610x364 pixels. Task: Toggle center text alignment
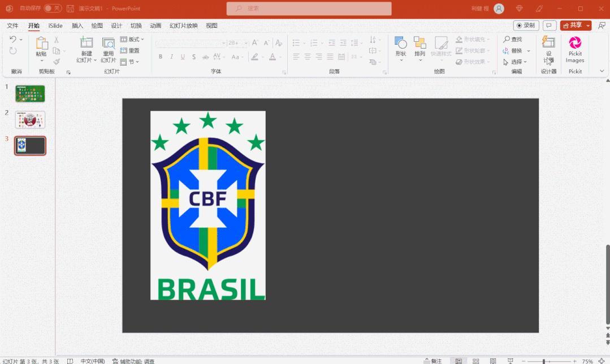[308, 57]
